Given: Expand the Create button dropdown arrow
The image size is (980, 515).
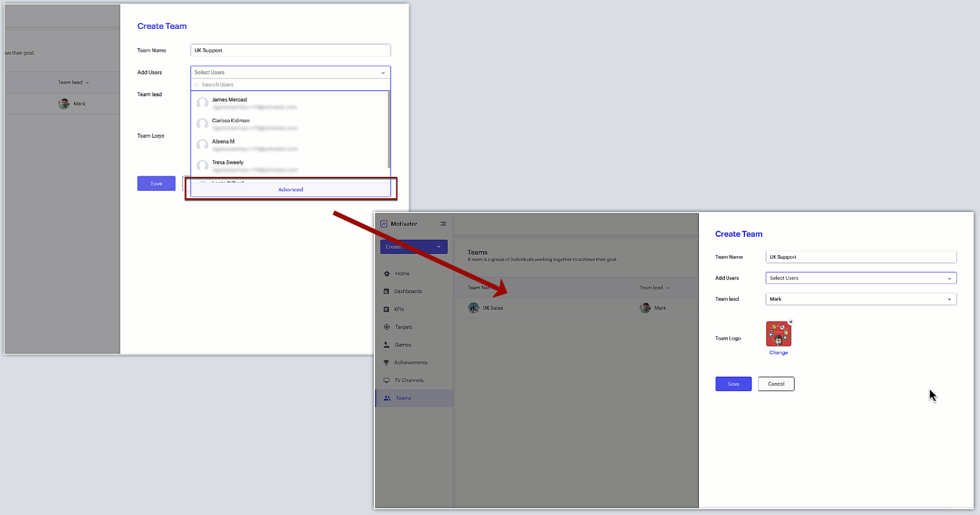Looking at the screenshot, I should pos(438,247).
